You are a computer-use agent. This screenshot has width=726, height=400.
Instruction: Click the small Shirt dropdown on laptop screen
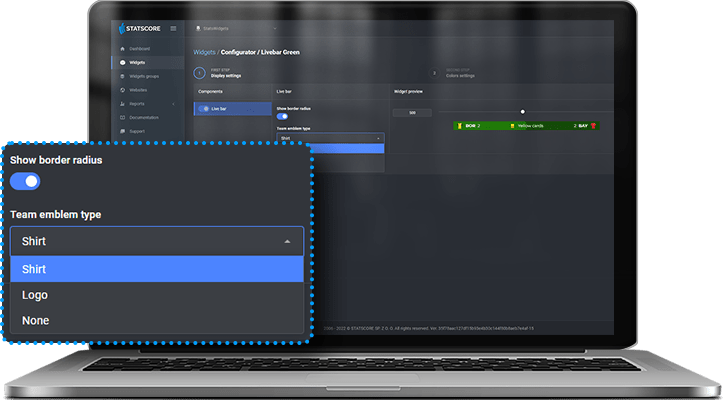[330, 138]
